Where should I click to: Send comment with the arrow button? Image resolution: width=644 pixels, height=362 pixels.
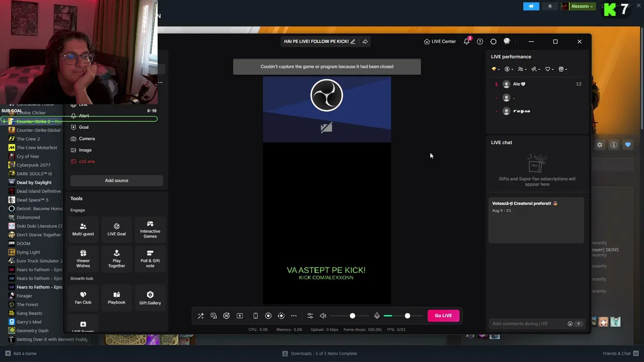pyautogui.click(x=579, y=324)
